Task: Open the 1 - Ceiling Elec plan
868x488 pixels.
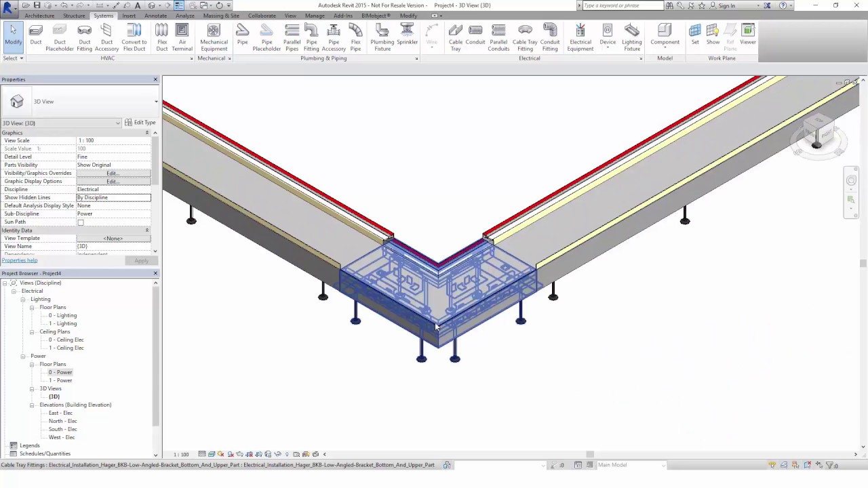Action: [x=66, y=348]
